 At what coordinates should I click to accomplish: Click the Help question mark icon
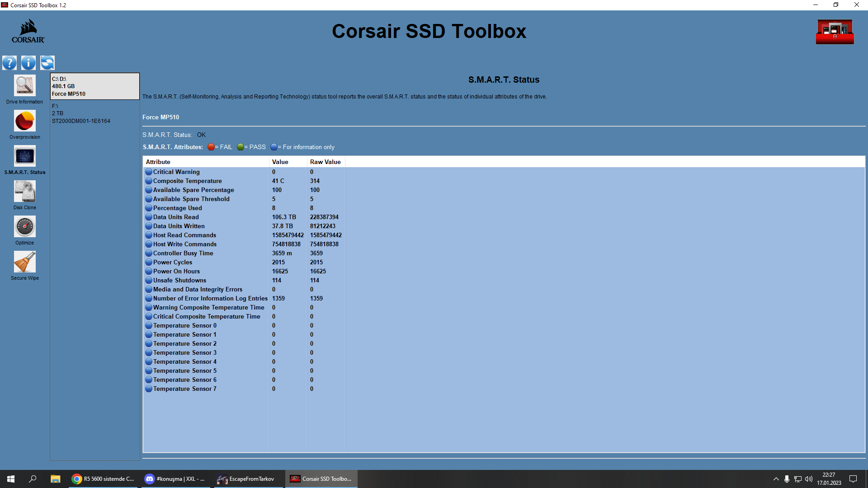tap(9, 63)
